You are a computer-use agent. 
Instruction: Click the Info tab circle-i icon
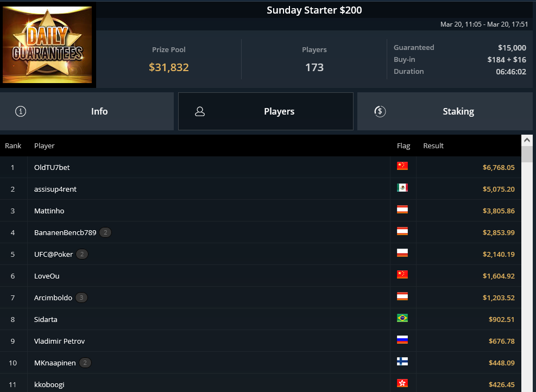21,111
